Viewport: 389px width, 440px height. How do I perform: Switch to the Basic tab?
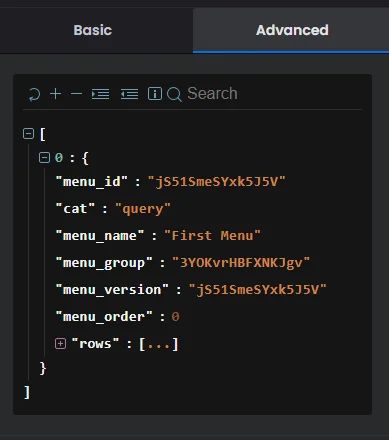93,30
